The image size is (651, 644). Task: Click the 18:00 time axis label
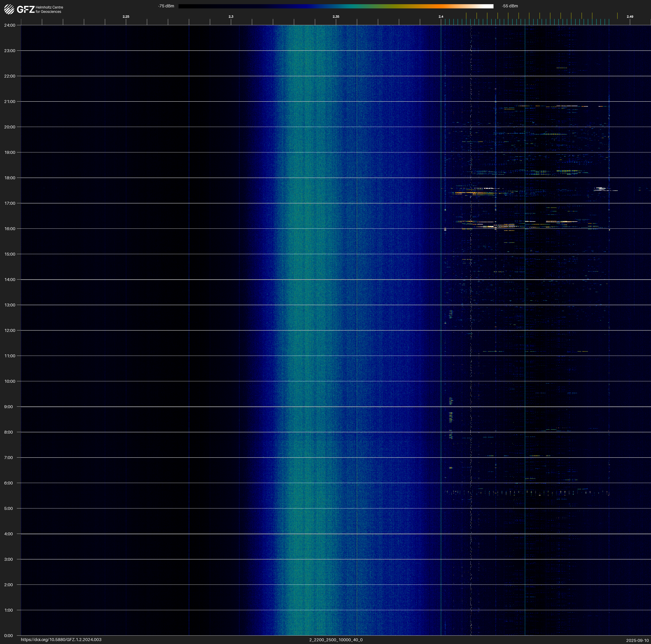tap(10, 178)
